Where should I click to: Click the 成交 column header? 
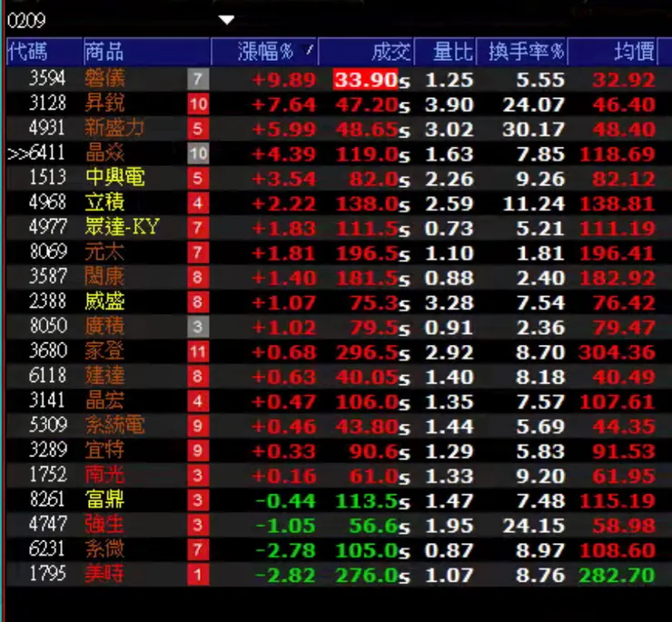coord(366,52)
